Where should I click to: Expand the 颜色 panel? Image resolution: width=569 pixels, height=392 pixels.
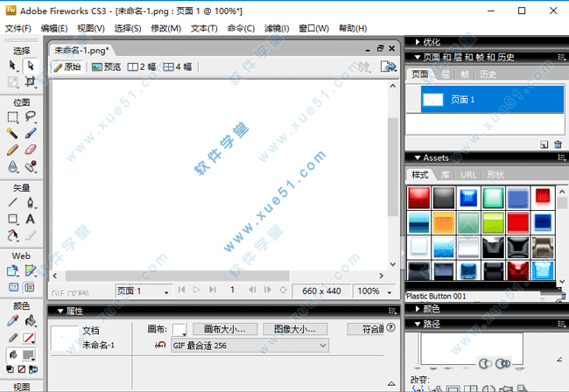(418, 309)
